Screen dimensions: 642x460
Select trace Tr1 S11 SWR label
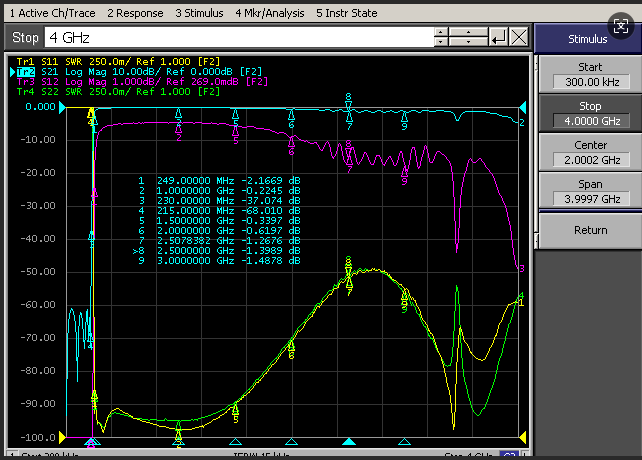118,62
